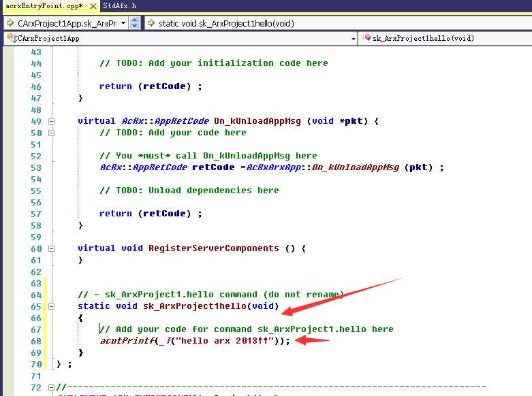
Task: Collapse the On_kUnloadAppMsg function at line 49
Action: [x=51, y=121]
